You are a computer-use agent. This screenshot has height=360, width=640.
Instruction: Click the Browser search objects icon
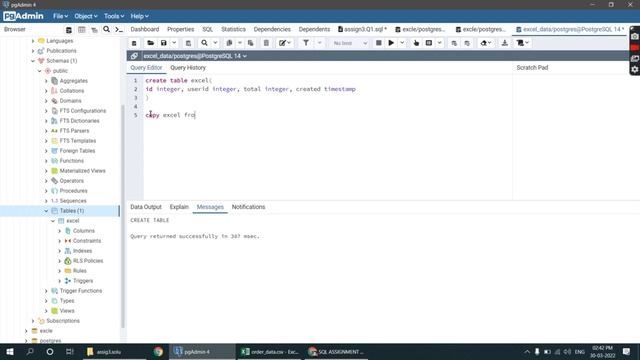[107, 29]
